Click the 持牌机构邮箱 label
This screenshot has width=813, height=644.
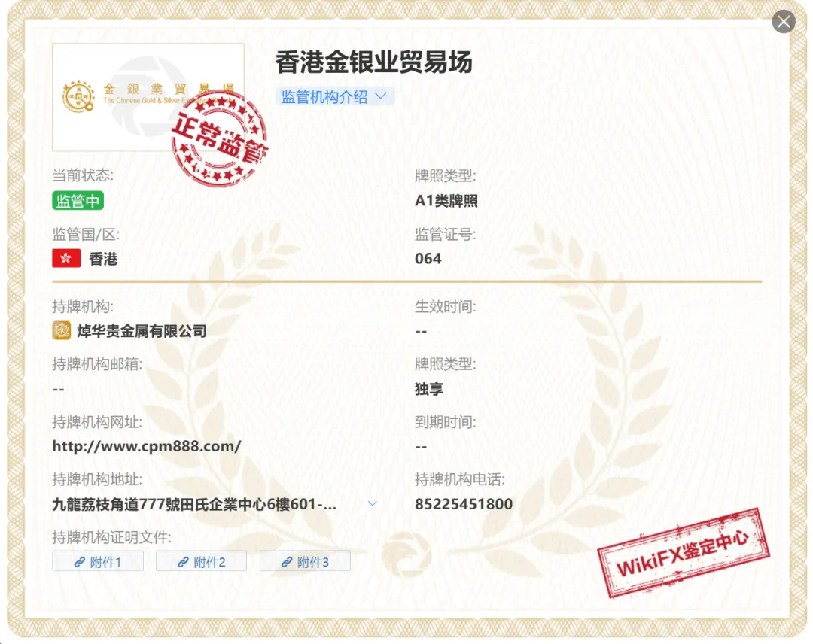coord(97,363)
